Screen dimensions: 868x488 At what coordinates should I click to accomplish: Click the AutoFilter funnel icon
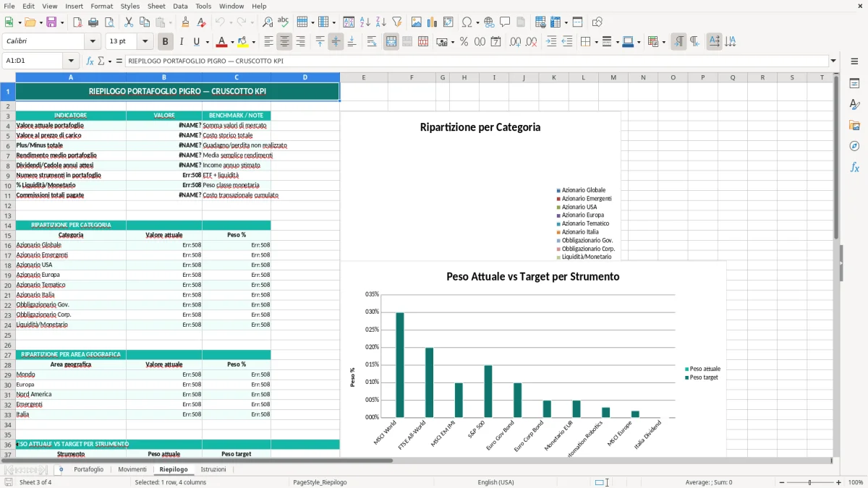pos(396,22)
